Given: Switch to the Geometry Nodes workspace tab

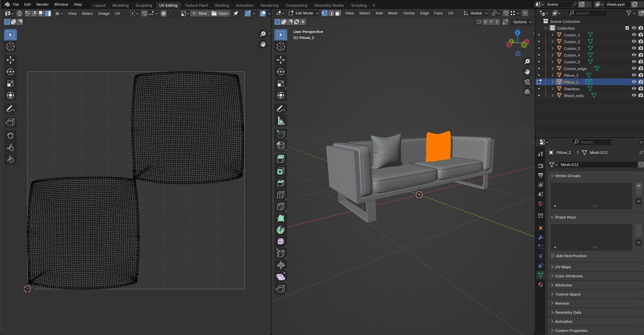Looking at the screenshot, I should [329, 5].
